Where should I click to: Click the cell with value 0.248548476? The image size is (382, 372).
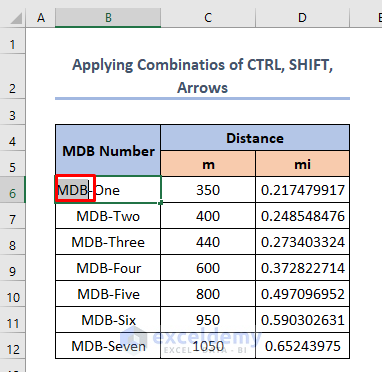coord(302,216)
